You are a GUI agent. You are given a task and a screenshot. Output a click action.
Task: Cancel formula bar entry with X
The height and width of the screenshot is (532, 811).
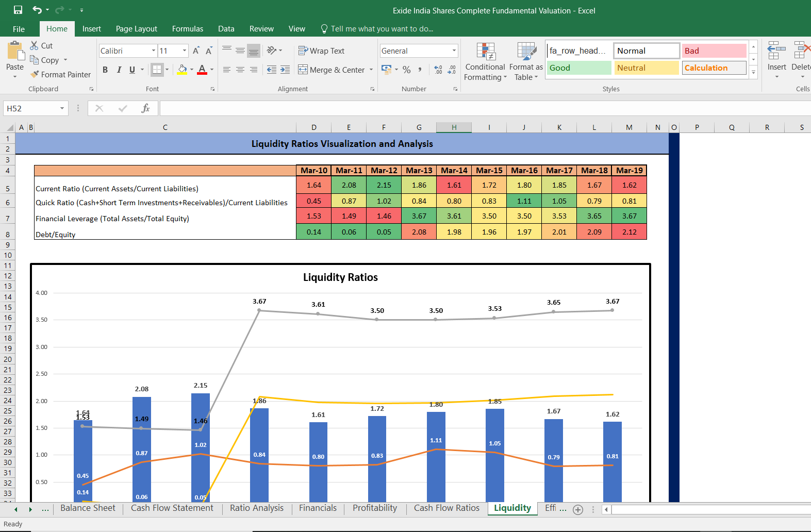(x=100, y=108)
